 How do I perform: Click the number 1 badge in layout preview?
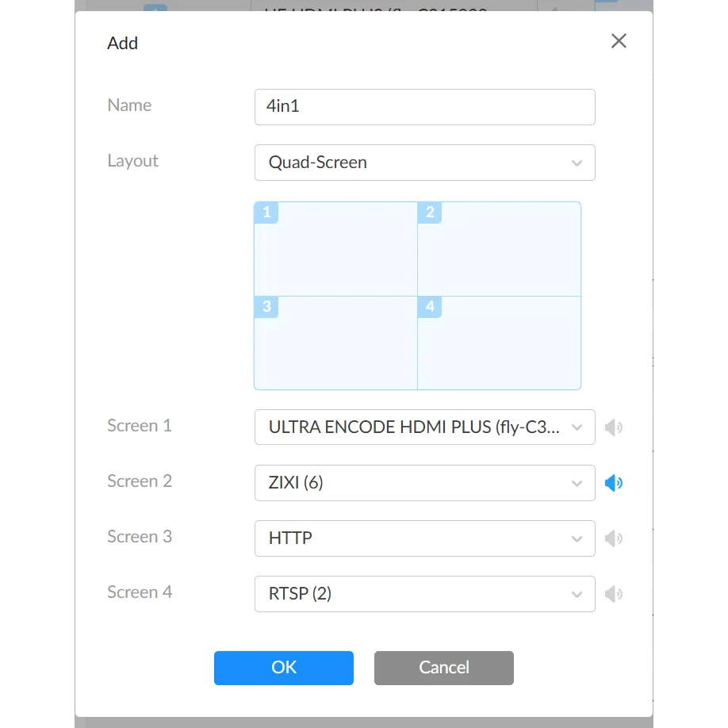pyautogui.click(x=266, y=212)
